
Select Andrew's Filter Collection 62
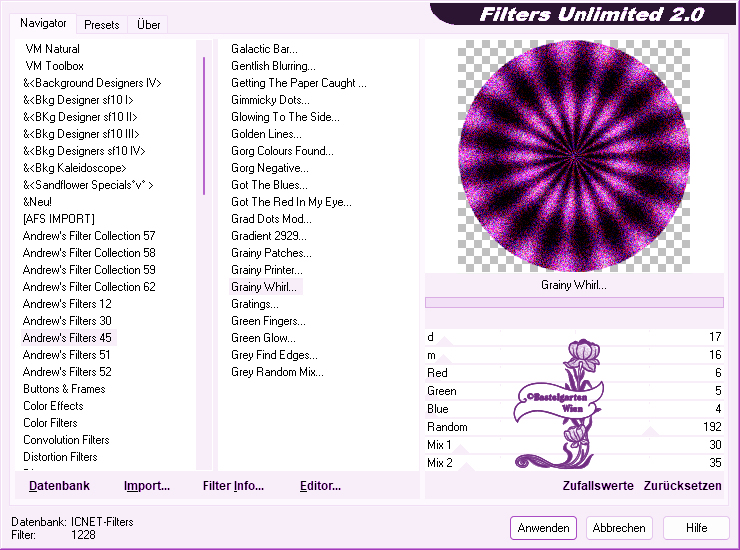click(89, 287)
